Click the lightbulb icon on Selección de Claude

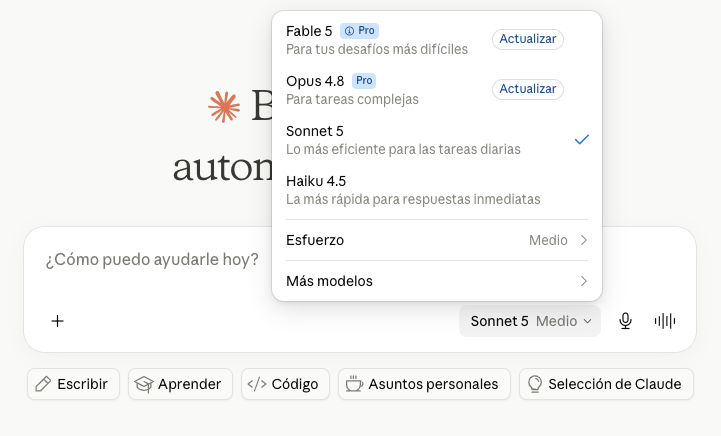535,384
